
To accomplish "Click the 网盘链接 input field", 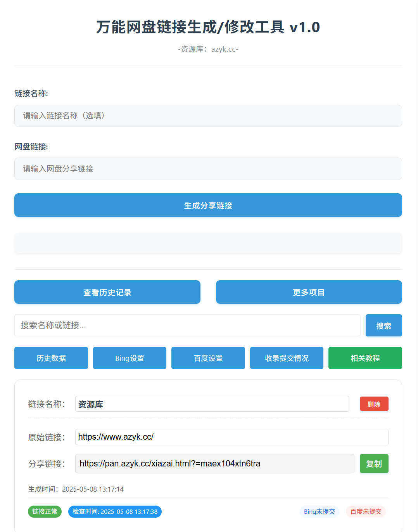I will [x=208, y=169].
